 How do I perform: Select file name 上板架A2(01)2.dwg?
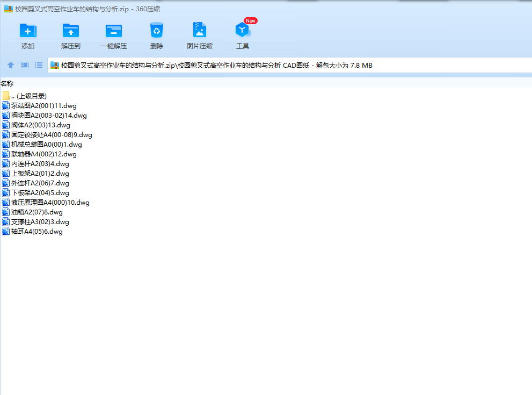click(x=40, y=174)
